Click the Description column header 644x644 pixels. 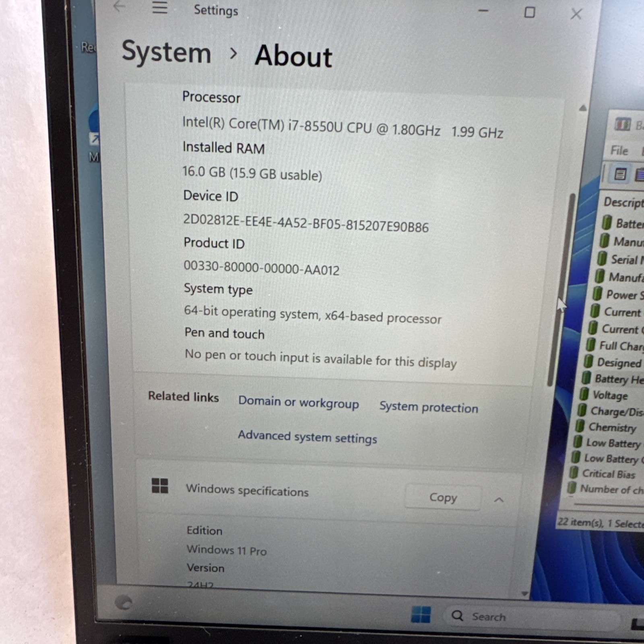click(x=623, y=202)
